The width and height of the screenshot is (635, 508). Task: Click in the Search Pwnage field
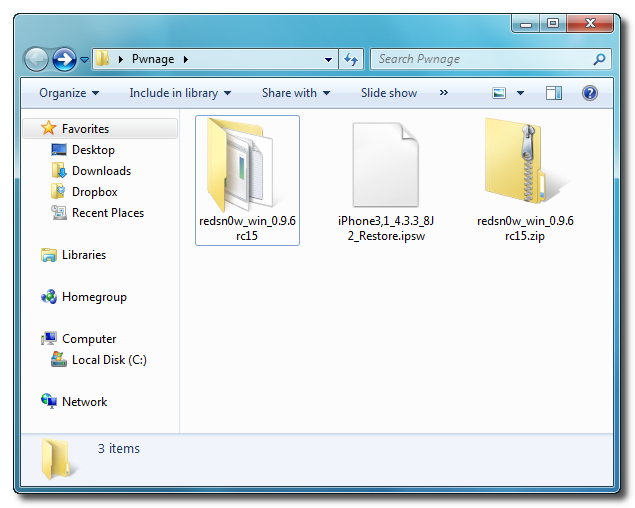[x=490, y=59]
